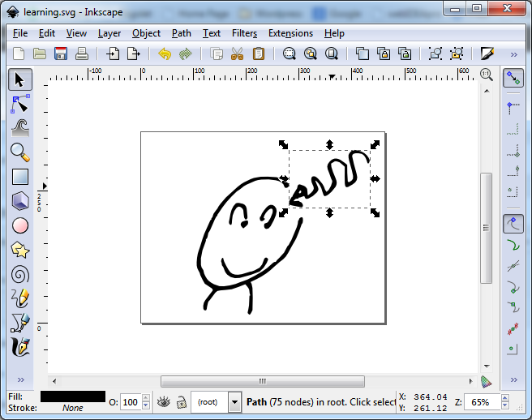Click the zoom percentage field

(x=486, y=401)
